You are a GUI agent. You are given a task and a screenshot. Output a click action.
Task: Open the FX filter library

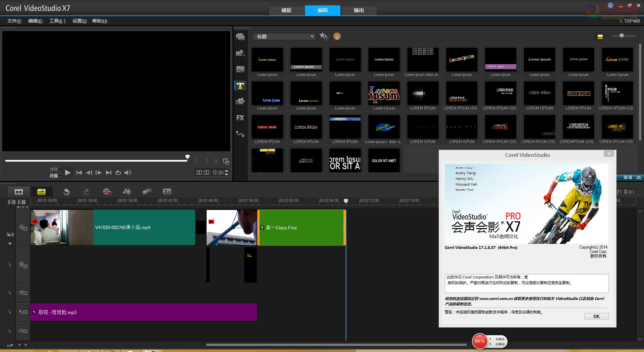coord(240,118)
